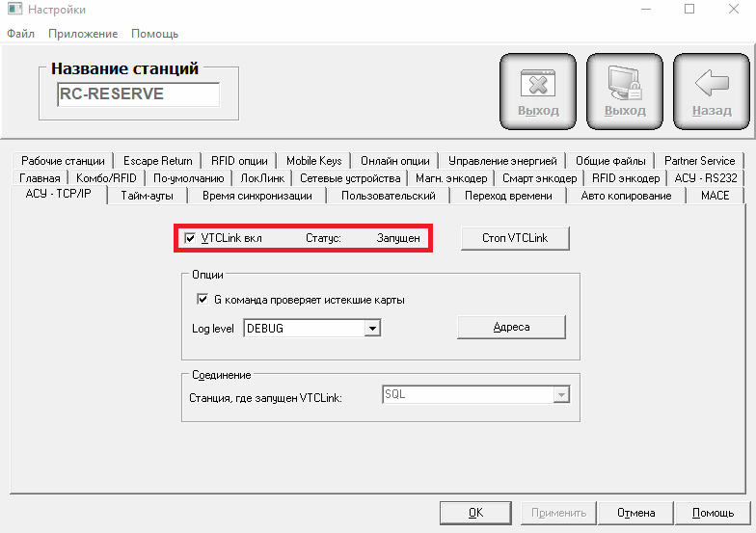Select the АСУ - TCP/IP tab
This screenshot has height=533, width=756.
(58, 194)
